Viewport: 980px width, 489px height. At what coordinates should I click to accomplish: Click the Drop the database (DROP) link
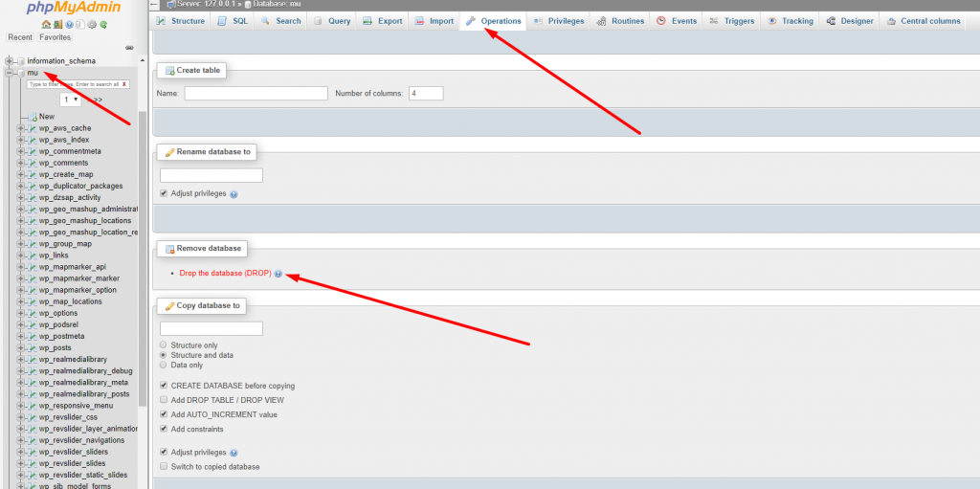[x=225, y=274]
